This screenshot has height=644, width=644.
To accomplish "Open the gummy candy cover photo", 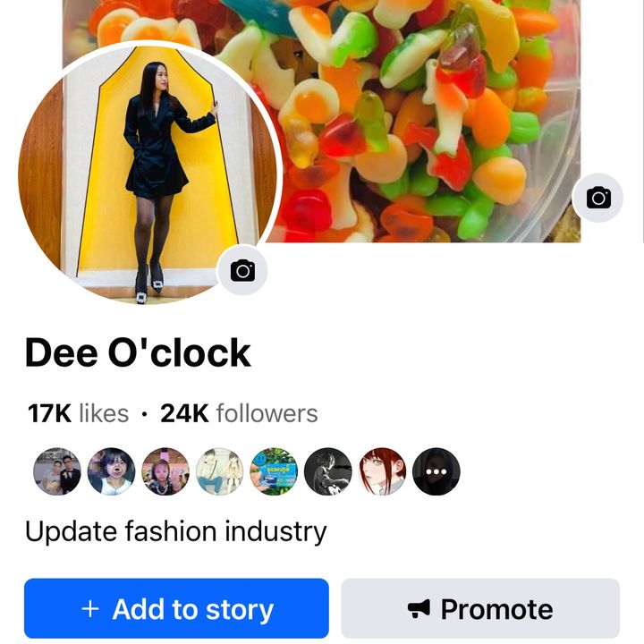I will click(429, 116).
